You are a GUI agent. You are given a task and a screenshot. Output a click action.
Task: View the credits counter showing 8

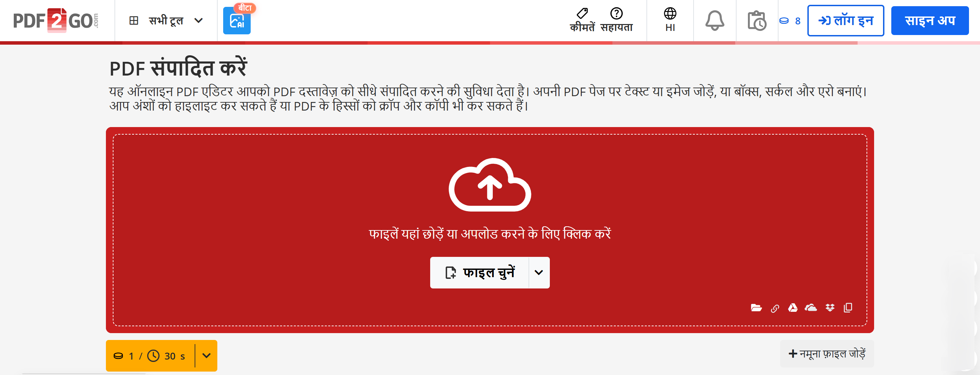pyautogui.click(x=790, y=21)
